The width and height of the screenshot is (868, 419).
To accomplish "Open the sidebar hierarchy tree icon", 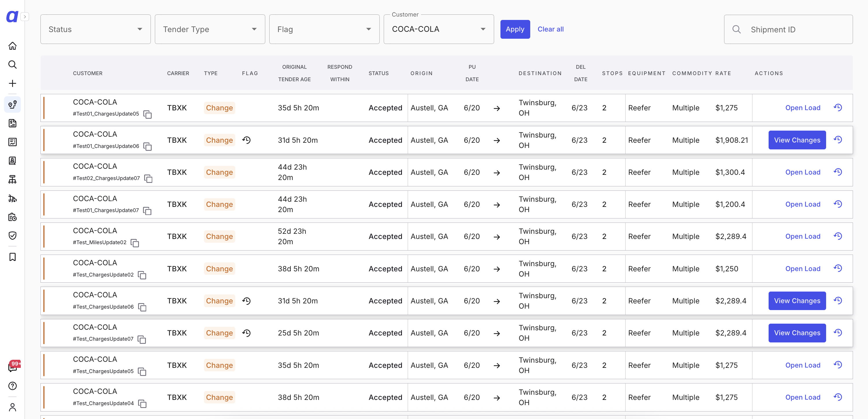I will pyautogui.click(x=12, y=179).
